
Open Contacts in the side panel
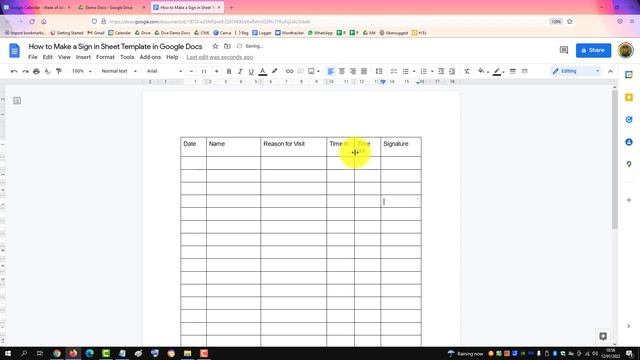coord(629,142)
